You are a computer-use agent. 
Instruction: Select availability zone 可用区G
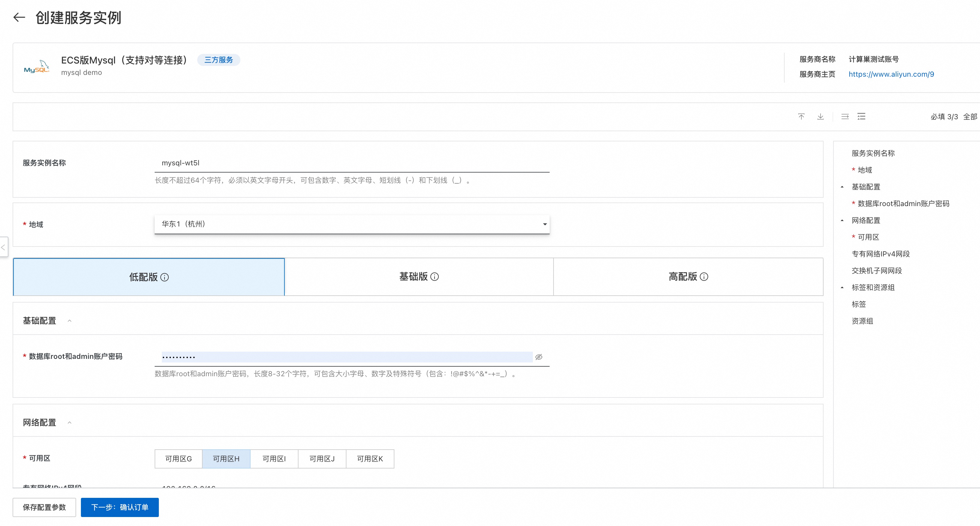pos(178,459)
